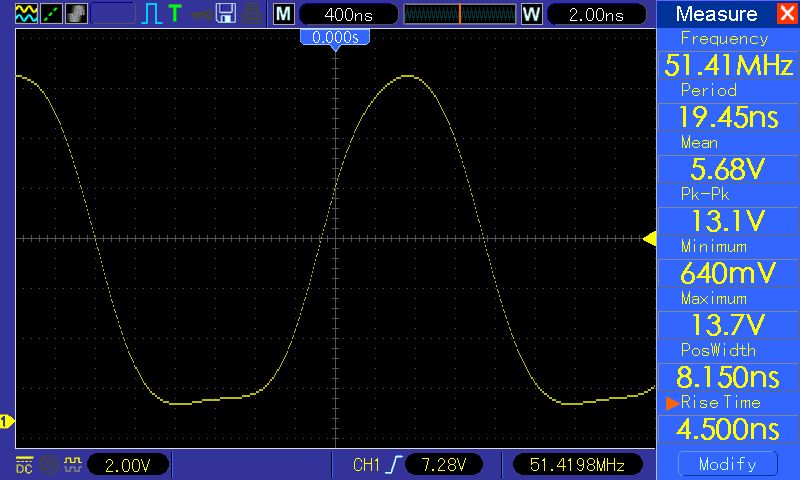
Task: Click the floppy disk save icon
Action: point(226,14)
